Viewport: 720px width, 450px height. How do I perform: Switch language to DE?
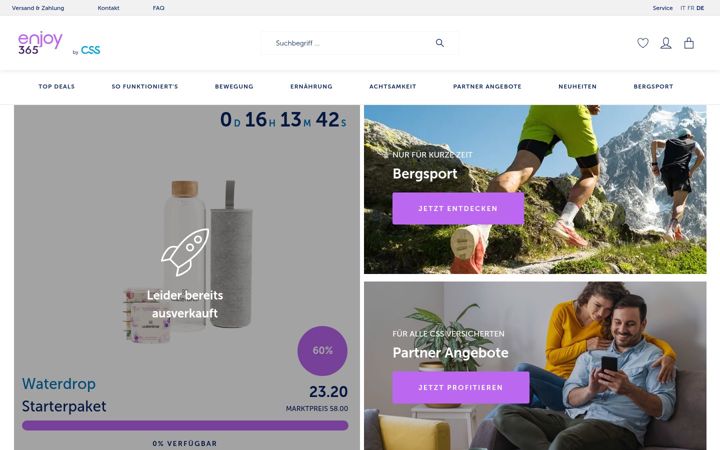(700, 8)
